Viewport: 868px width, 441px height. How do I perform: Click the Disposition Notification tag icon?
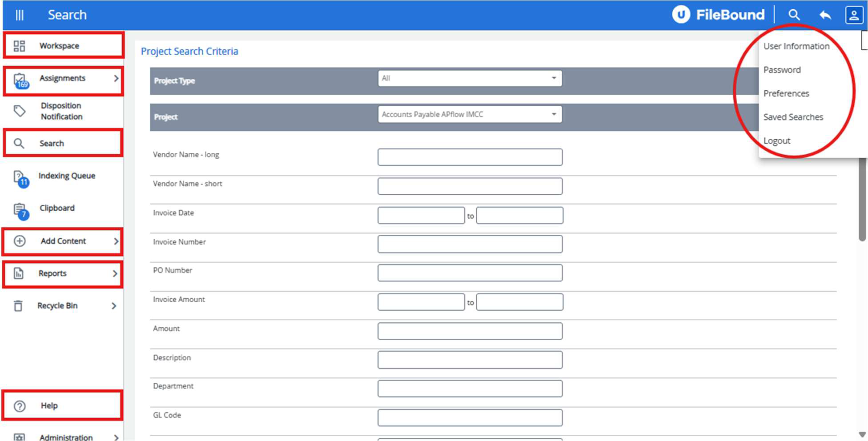[x=20, y=111]
